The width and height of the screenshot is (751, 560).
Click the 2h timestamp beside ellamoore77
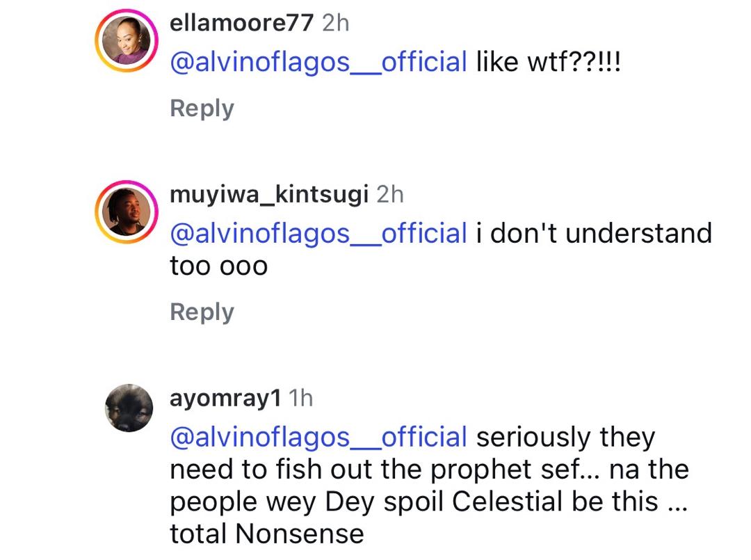pyautogui.click(x=336, y=24)
